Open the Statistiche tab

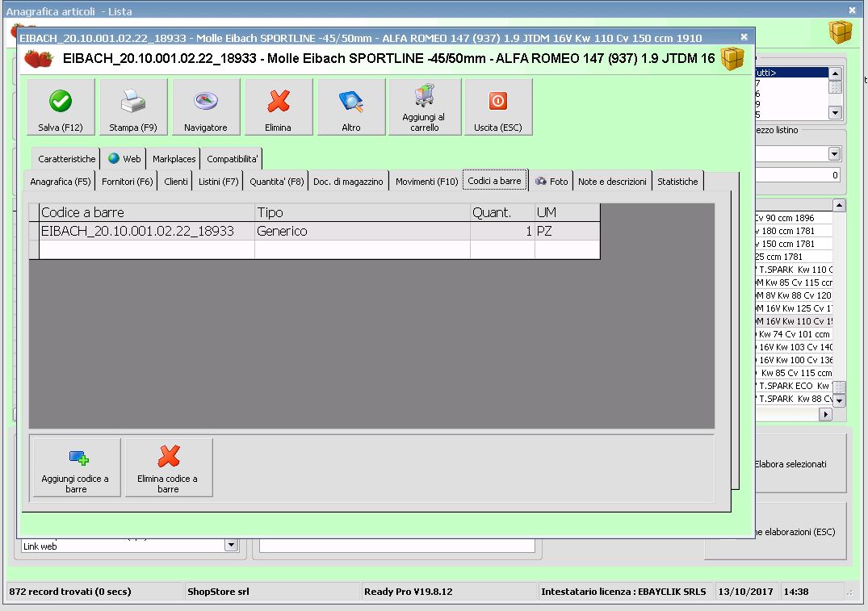[x=677, y=182]
